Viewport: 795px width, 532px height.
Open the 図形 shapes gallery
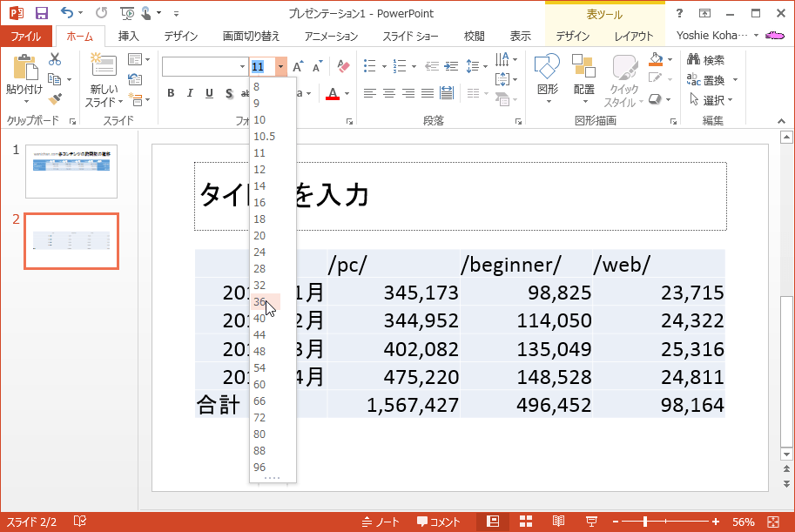(x=548, y=78)
